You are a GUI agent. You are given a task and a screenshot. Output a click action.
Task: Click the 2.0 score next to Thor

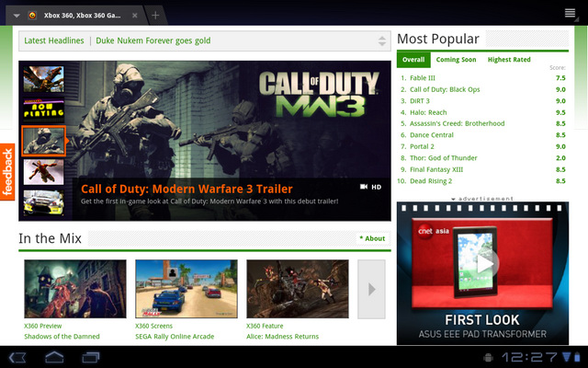pyautogui.click(x=560, y=158)
